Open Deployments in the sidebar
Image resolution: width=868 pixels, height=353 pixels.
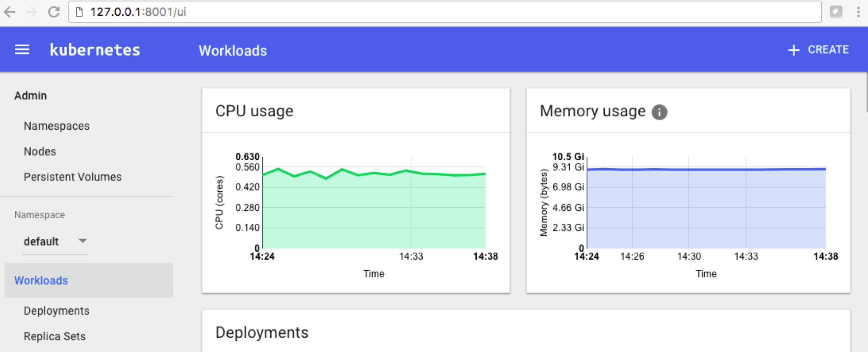click(x=57, y=311)
